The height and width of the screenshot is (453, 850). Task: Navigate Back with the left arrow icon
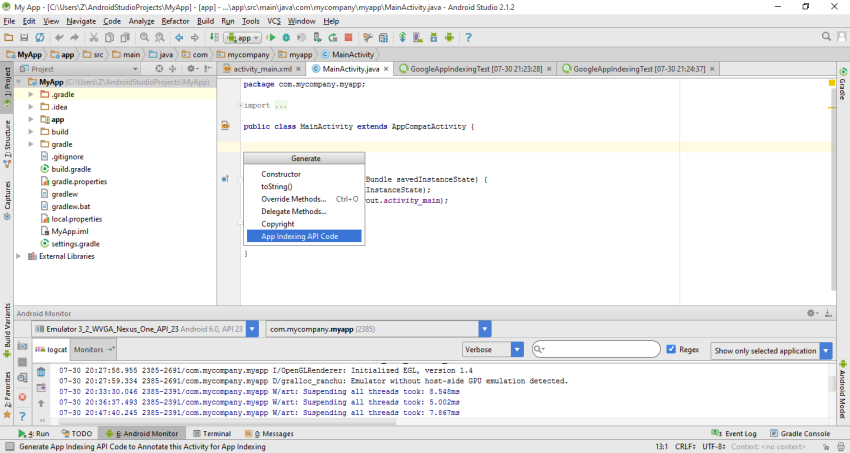(x=179, y=37)
